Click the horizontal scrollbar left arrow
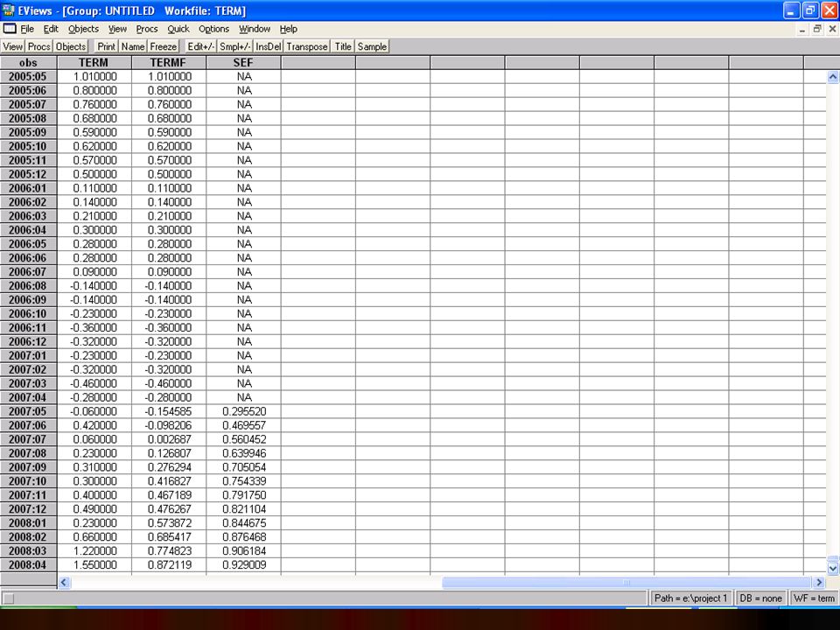 coord(64,582)
